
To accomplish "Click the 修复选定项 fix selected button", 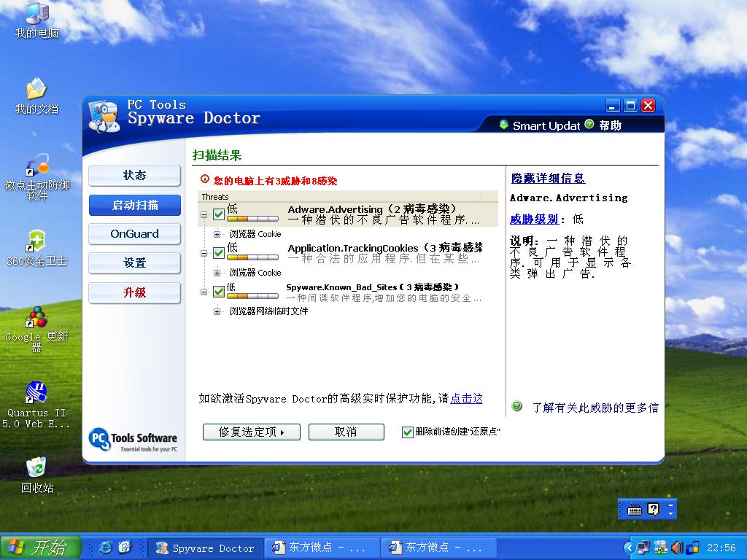I will 251,432.
